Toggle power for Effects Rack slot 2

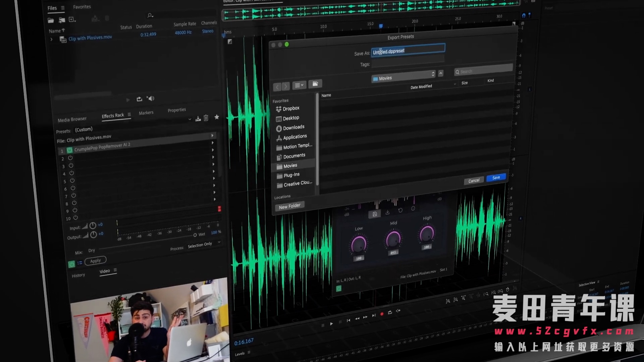[70, 158]
